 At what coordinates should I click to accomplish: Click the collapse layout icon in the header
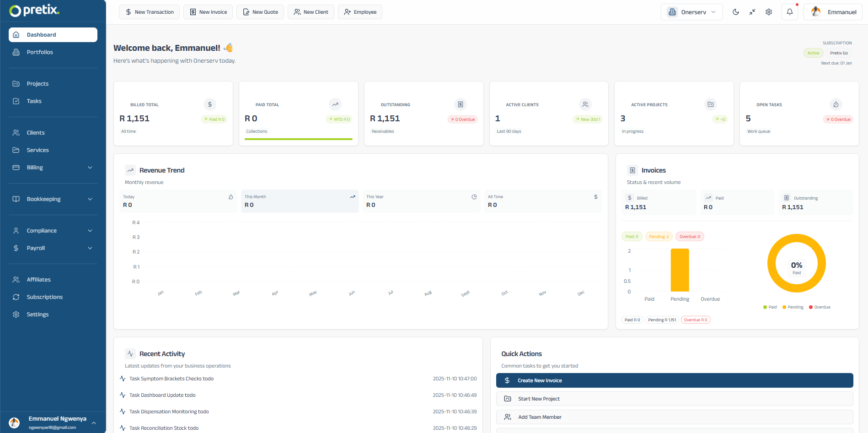[x=752, y=11]
